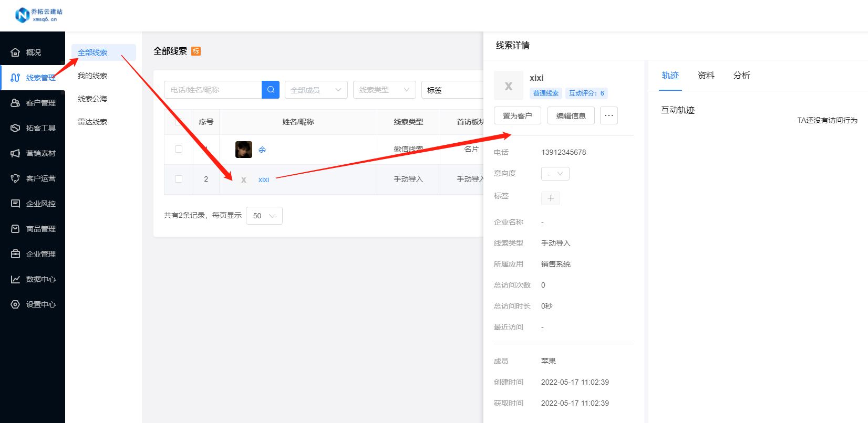Open 拓客工具 sidebar icon
The image size is (868, 423).
point(15,128)
